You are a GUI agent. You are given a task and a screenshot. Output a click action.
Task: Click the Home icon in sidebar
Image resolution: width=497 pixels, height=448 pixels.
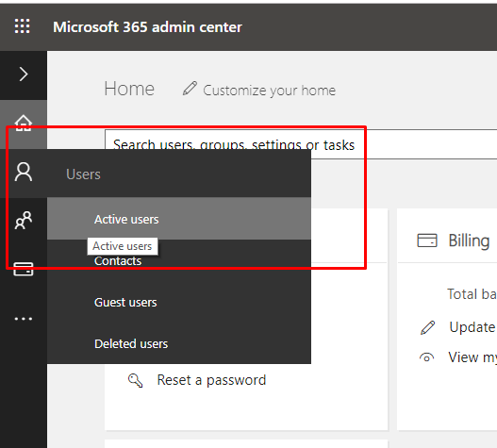[x=24, y=123]
